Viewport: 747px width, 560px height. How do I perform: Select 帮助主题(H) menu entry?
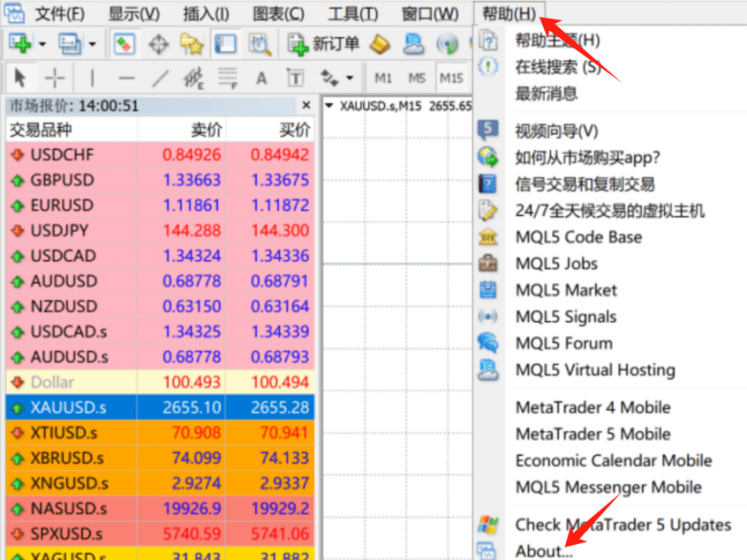click(558, 40)
